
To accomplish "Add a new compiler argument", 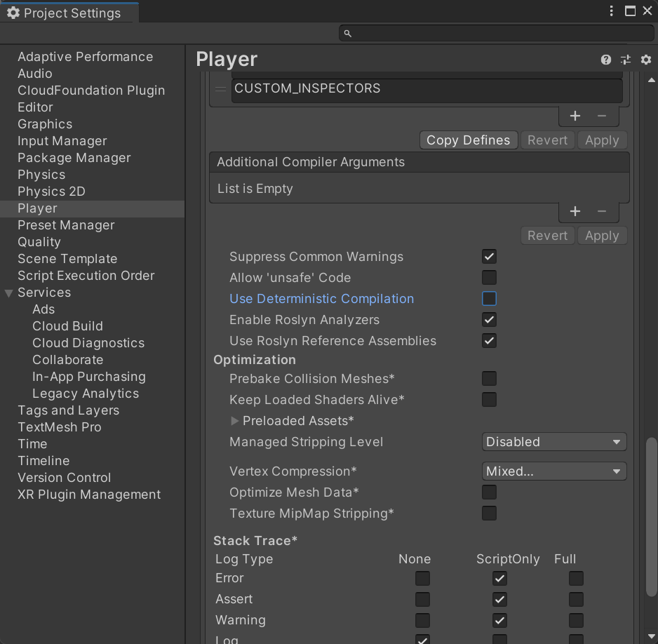I will (x=575, y=211).
